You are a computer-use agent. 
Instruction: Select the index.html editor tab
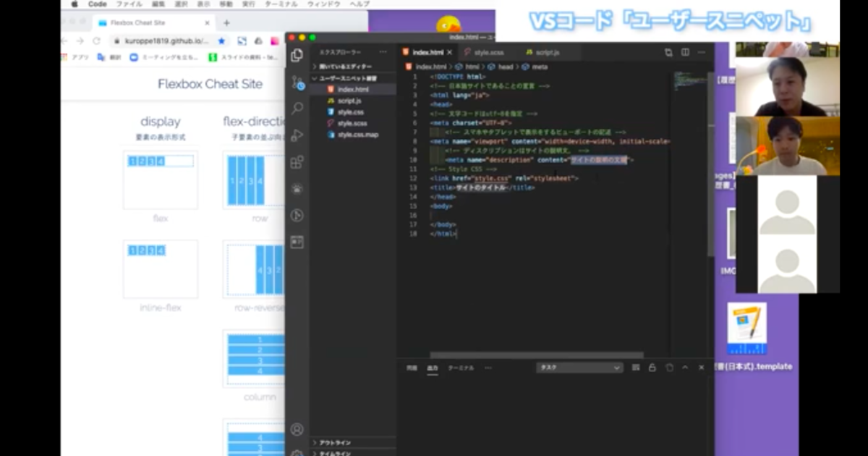(x=428, y=53)
